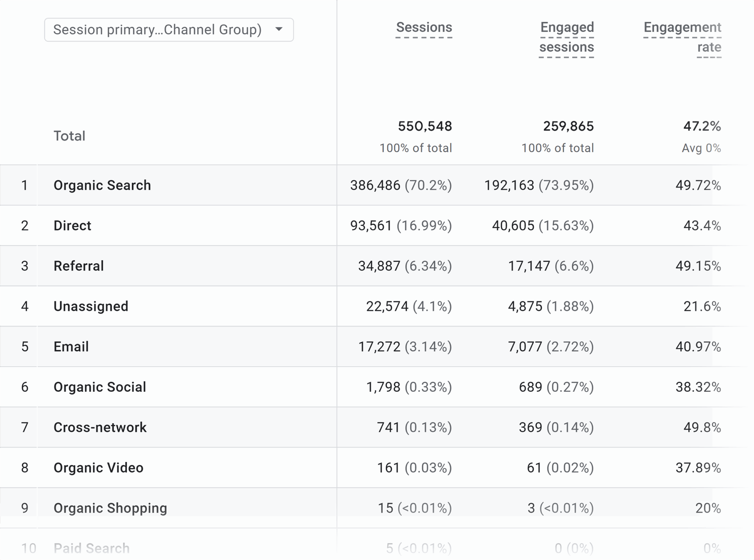Click Organic Search sessions value 386,486

(x=375, y=185)
